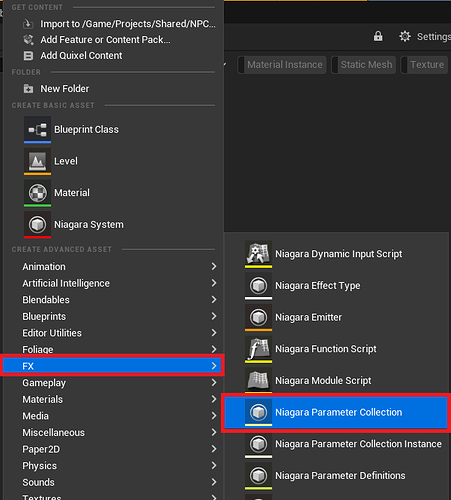Image resolution: width=451 pixels, height=500 pixels.
Task: Click the New Folder icon
Action: pyautogui.click(x=28, y=89)
